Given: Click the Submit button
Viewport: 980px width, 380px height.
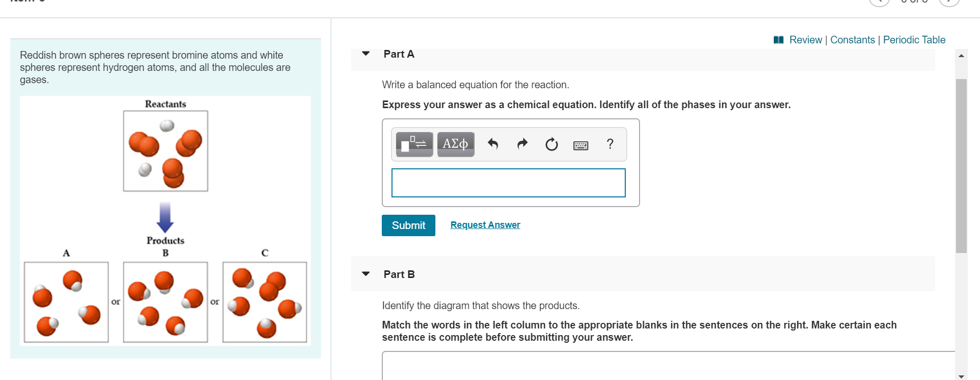Looking at the screenshot, I should tap(408, 225).
